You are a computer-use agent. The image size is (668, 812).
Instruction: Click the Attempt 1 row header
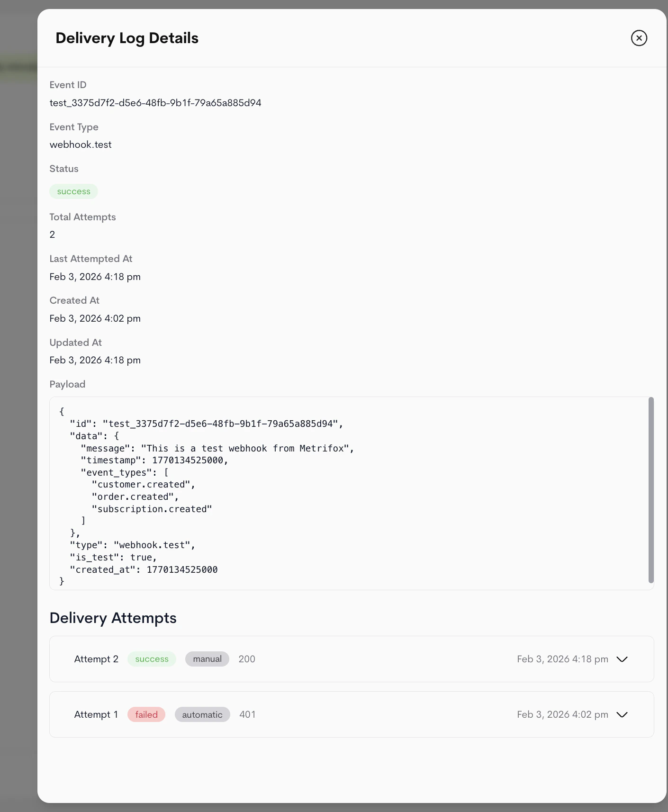96,714
